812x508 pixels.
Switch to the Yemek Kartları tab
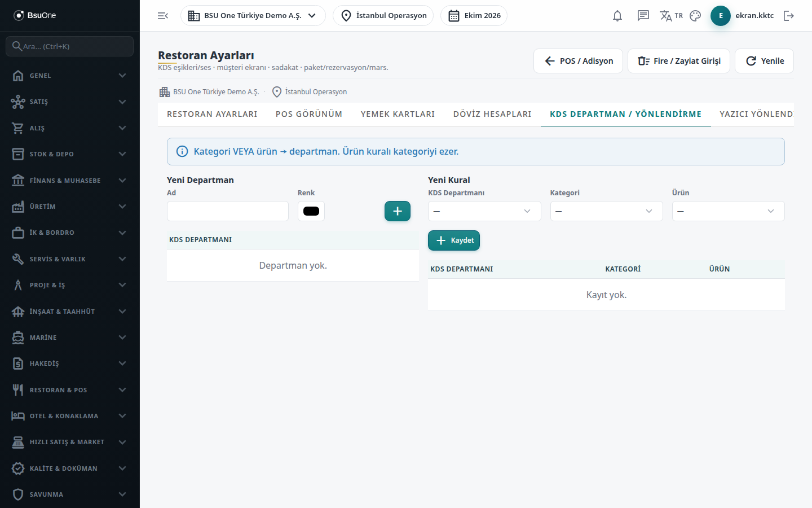click(398, 114)
